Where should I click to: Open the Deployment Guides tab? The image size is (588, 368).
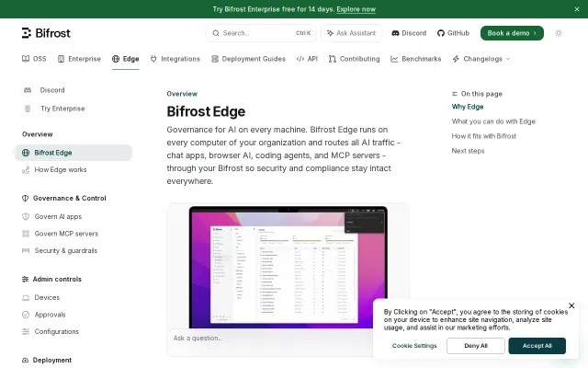pyautogui.click(x=248, y=59)
